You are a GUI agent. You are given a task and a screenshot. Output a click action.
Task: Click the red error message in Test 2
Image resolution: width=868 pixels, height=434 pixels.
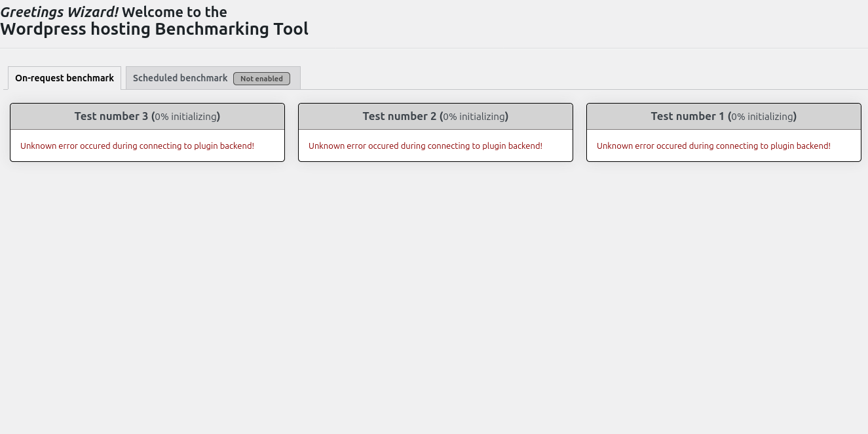[x=425, y=146]
